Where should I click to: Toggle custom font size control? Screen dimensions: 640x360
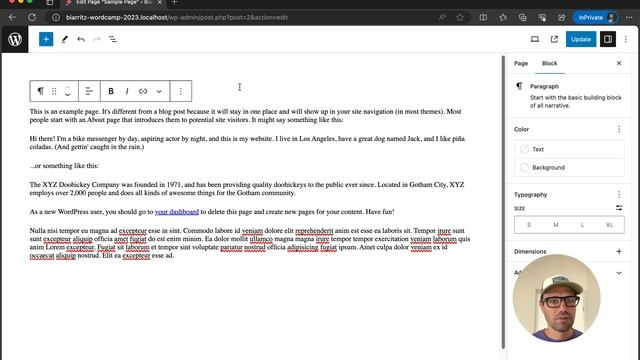(x=619, y=208)
